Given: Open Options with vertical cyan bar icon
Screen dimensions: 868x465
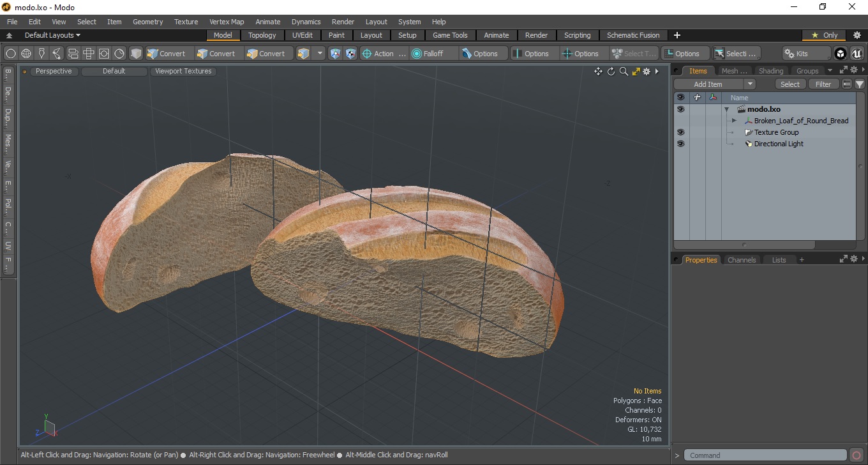Looking at the screenshot, I should 534,54.
